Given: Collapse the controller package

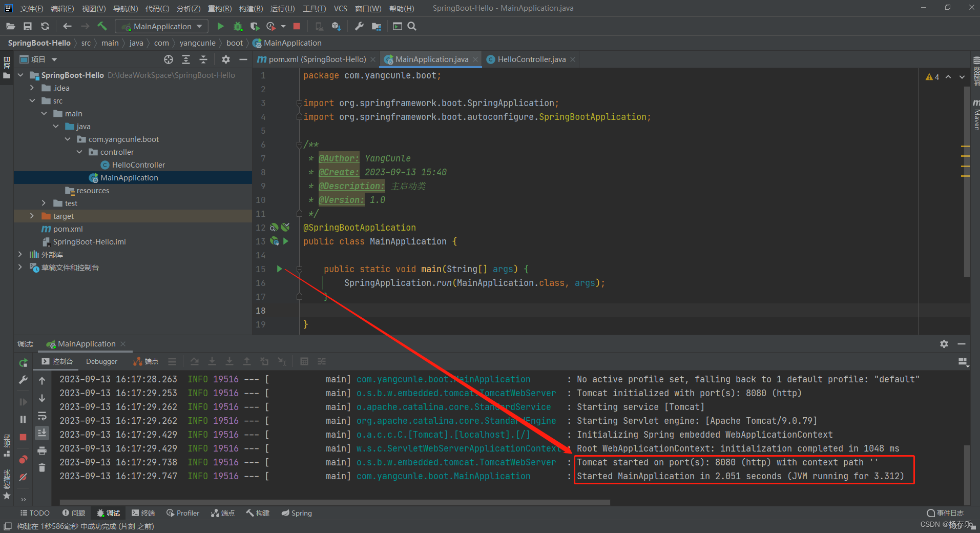Looking at the screenshot, I should tap(79, 152).
